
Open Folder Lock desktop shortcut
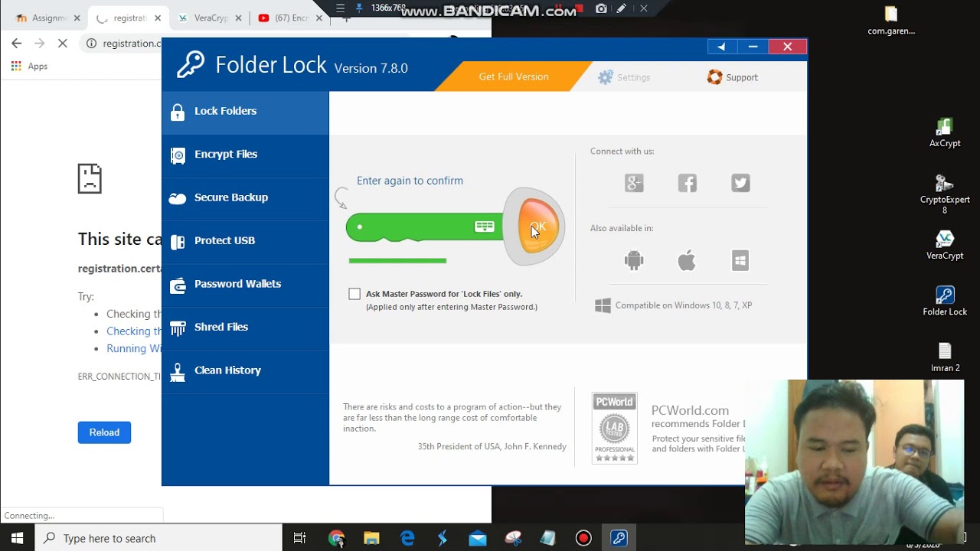(945, 301)
